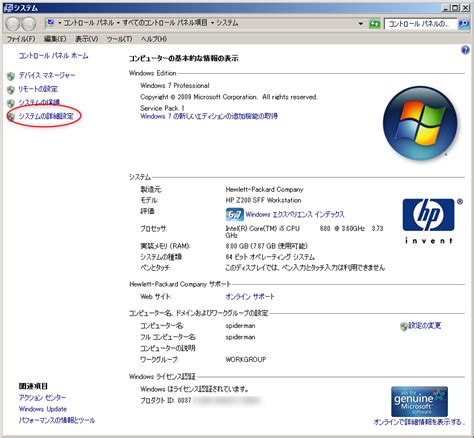
Task: Maximize the システム window
Action: pos(455,8)
